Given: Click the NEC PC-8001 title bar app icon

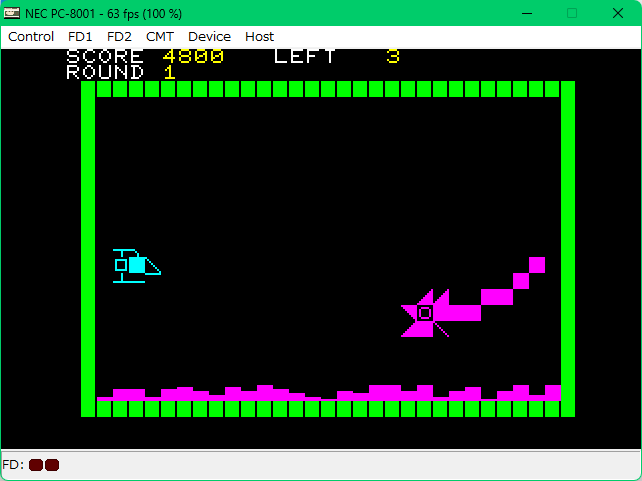Looking at the screenshot, I should coord(12,12).
